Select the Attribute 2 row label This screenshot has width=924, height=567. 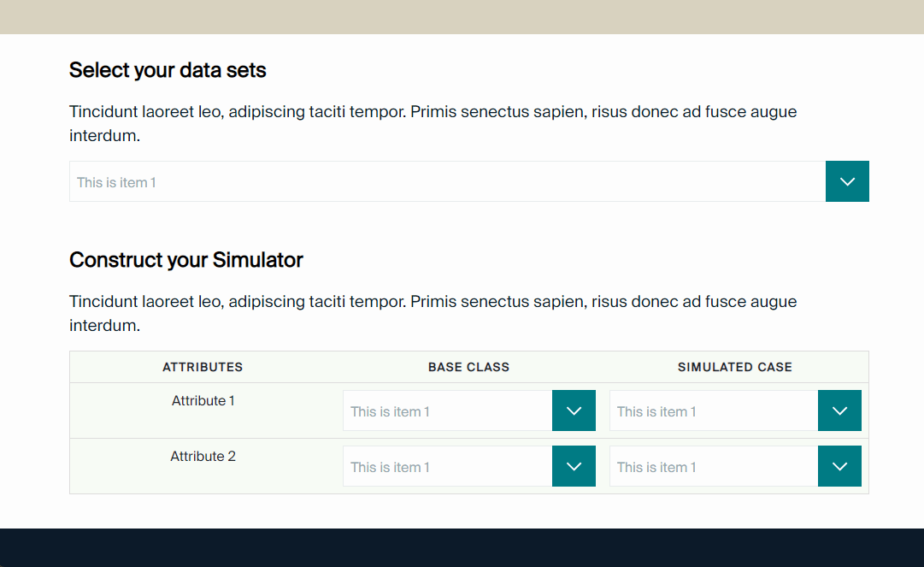(x=203, y=456)
